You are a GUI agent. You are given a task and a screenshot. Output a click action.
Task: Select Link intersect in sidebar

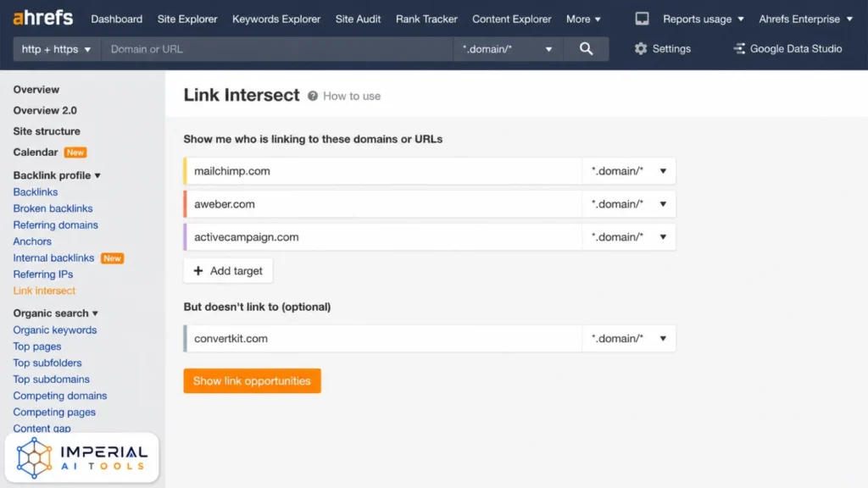[x=44, y=291]
